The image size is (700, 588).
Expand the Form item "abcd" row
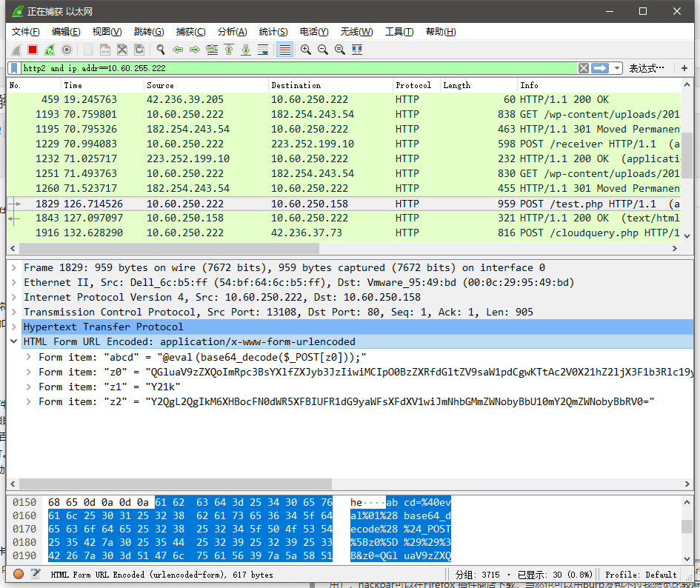click(29, 357)
